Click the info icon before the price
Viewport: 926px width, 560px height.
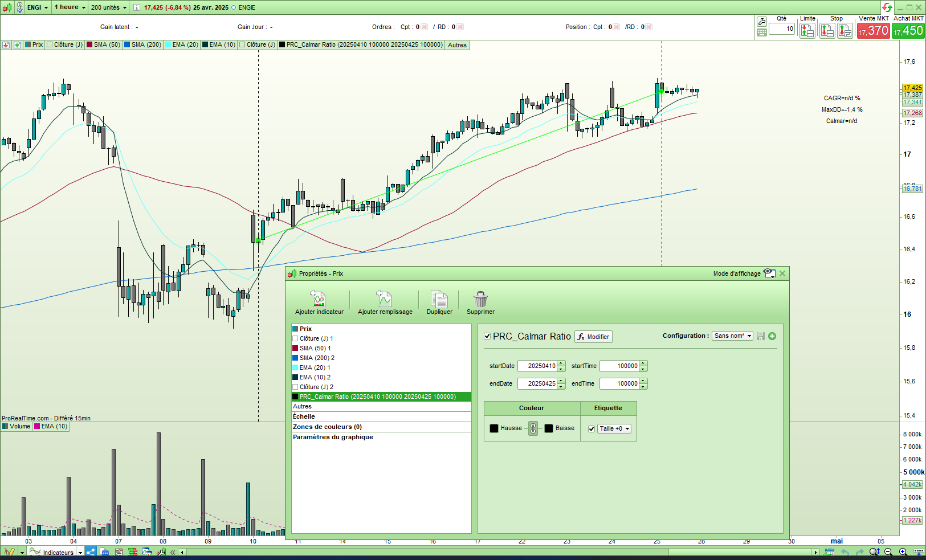(x=137, y=7)
